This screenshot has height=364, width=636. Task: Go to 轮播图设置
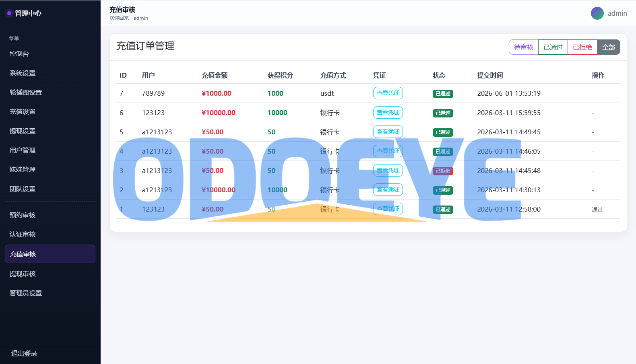[50, 93]
